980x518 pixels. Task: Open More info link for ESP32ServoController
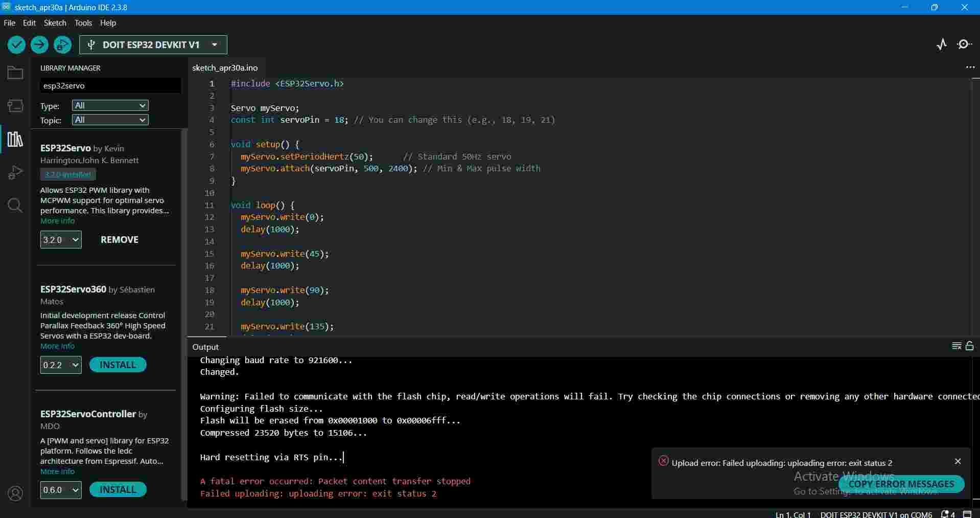57,471
